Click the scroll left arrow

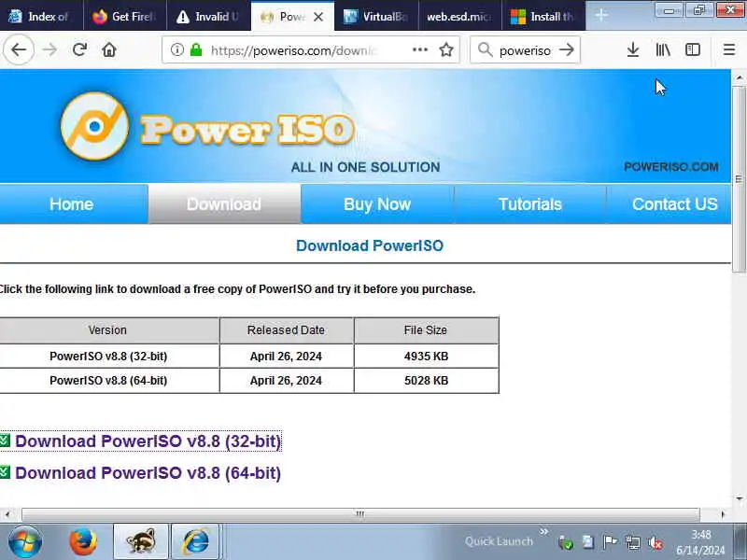pyautogui.click(x=7, y=514)
